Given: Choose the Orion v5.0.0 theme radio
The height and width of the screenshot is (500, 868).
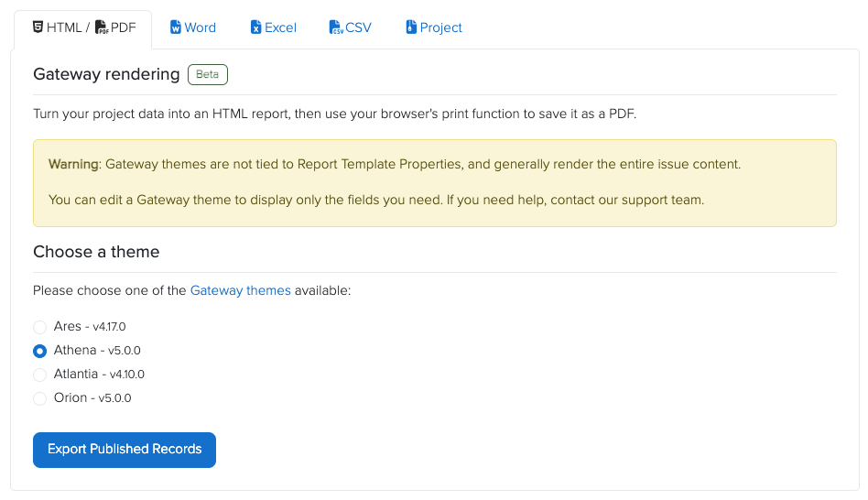Looking at the screenshot, I should [x=40, y=398].
